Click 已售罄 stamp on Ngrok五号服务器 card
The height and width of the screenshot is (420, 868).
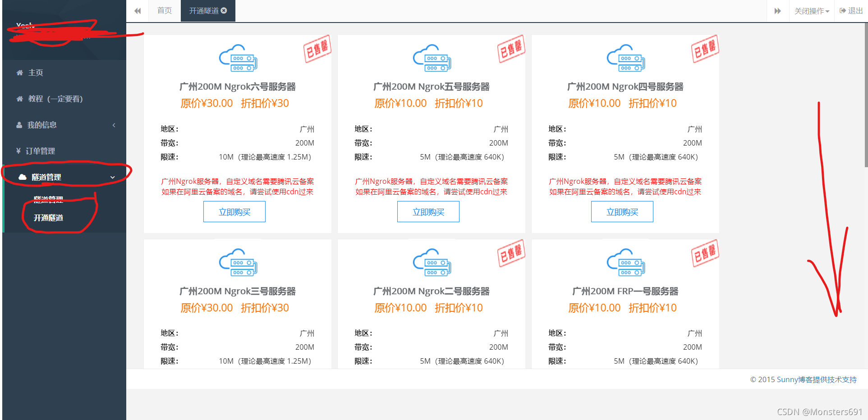511,49
